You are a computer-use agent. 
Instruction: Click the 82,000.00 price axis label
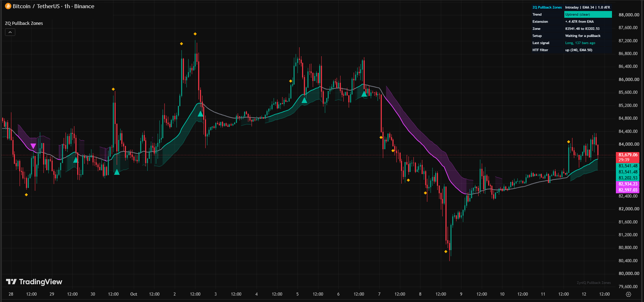pos(629,209)
